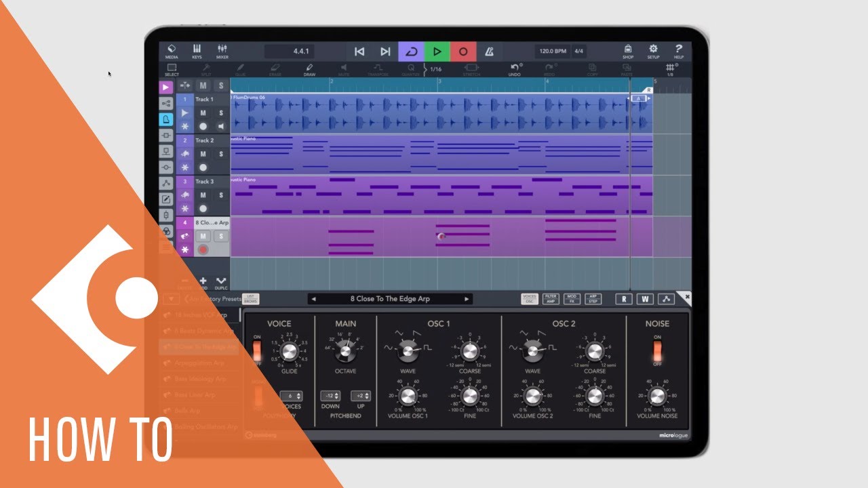Image resolution: width=868 pixels, height=488 pixels.
Task: Freeze Track 2 with the snowflake icon
Action: click(185, 167)
